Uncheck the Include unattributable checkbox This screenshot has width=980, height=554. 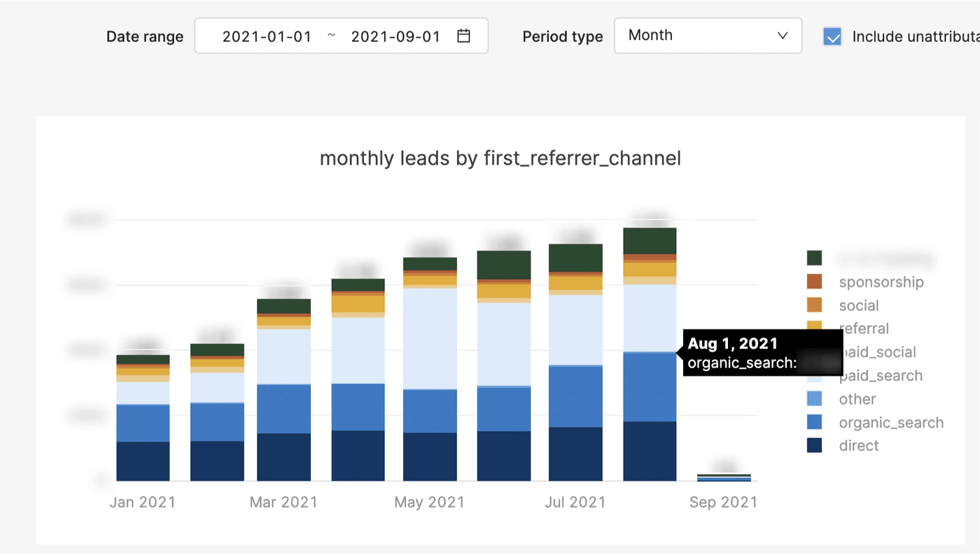832,36
